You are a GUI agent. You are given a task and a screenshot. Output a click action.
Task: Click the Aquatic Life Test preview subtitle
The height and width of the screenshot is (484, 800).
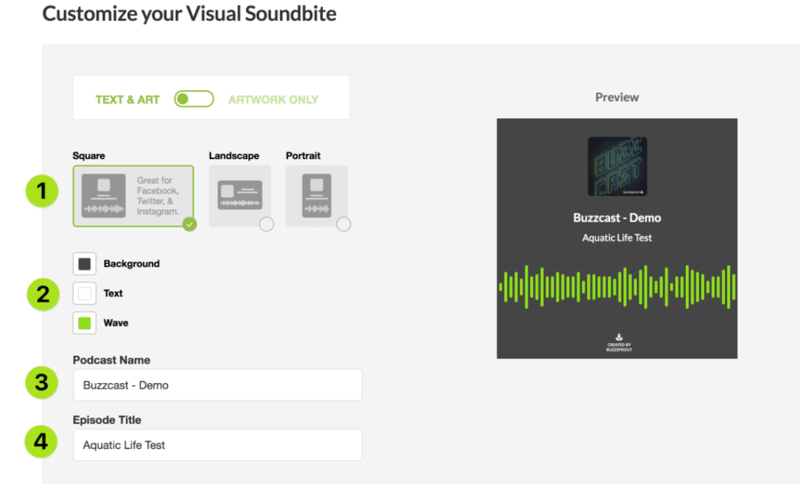[x=617, y=238]
